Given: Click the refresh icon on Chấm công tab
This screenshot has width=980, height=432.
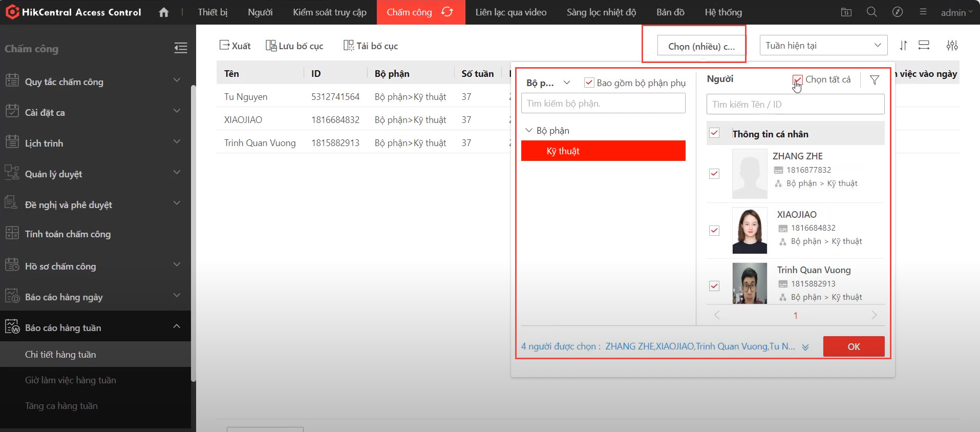Looking at the screenshot, I should coord(447,12).
